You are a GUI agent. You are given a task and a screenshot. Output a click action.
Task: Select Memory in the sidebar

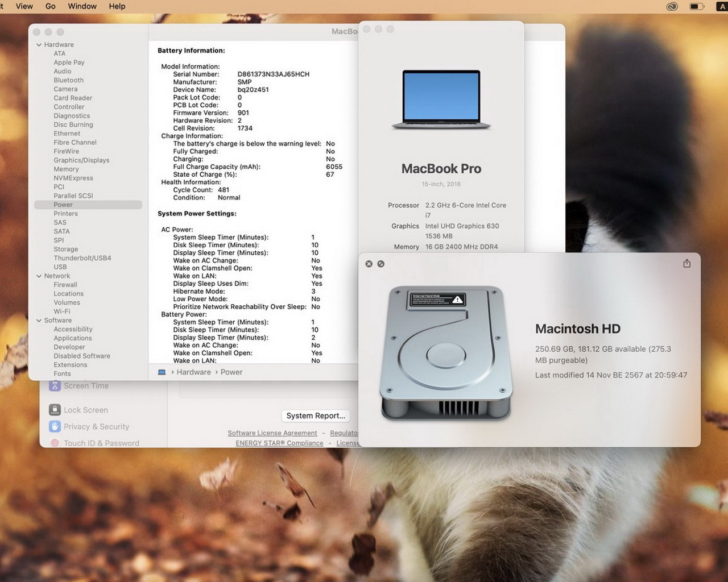tap(66, 169)
